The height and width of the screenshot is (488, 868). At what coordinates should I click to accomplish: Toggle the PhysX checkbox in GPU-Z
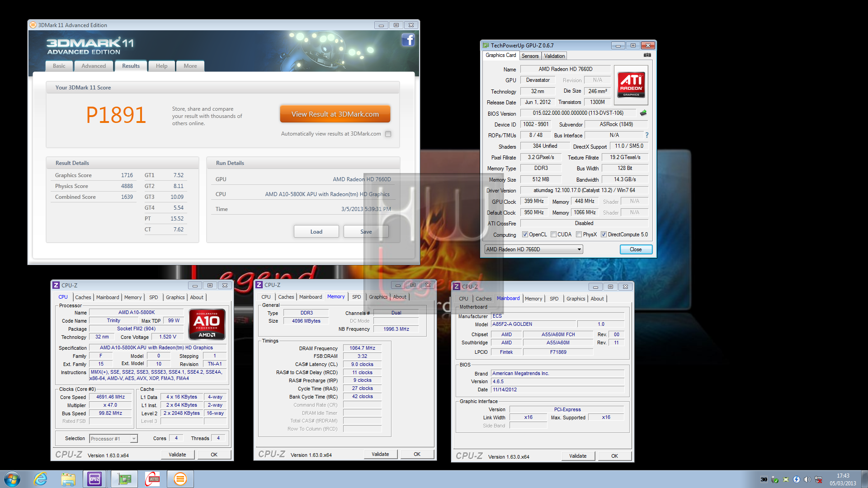pos(579,235)
